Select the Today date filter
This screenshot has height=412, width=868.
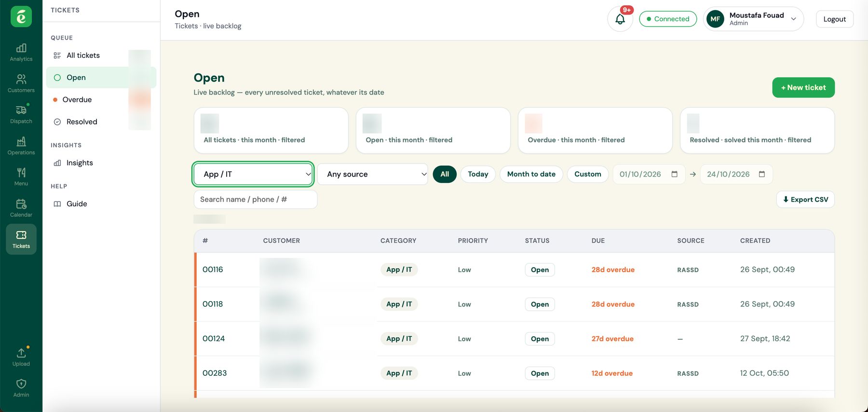coord(478,174)
